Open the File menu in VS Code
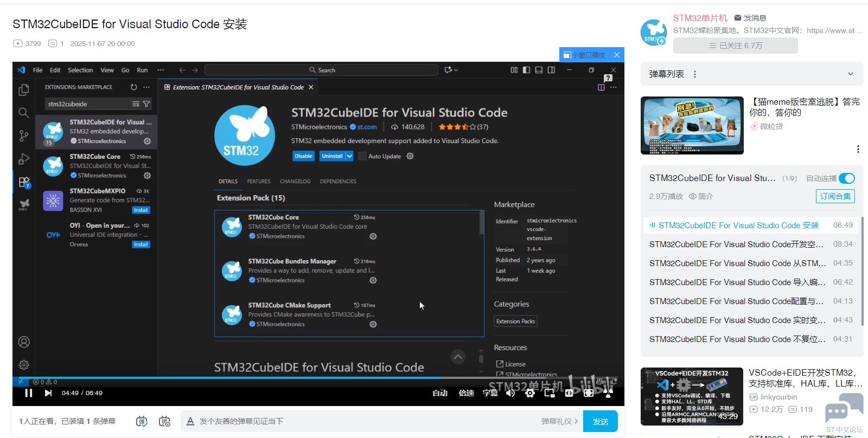The height and width of the screenshot is (438, 868). [x=37, y=70]
